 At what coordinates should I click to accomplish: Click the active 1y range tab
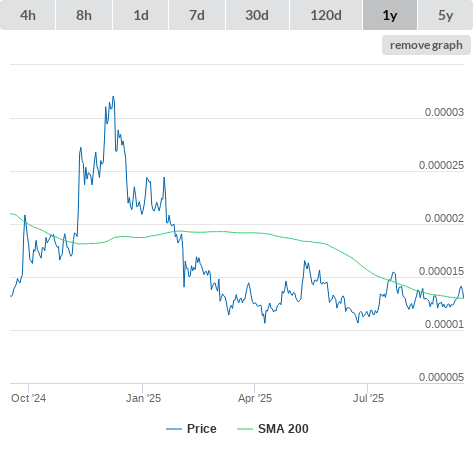click(390, 15)
